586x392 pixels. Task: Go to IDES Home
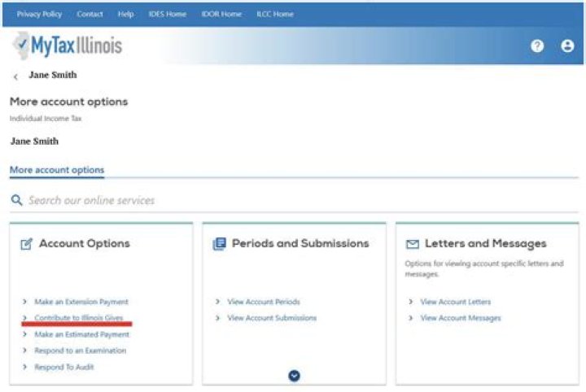click(168, 14)
